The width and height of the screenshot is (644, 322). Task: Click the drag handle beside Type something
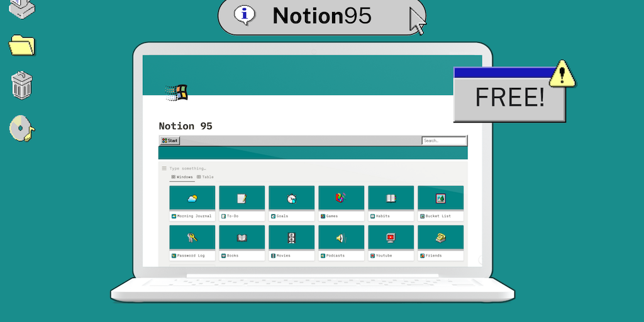[164, 169]
